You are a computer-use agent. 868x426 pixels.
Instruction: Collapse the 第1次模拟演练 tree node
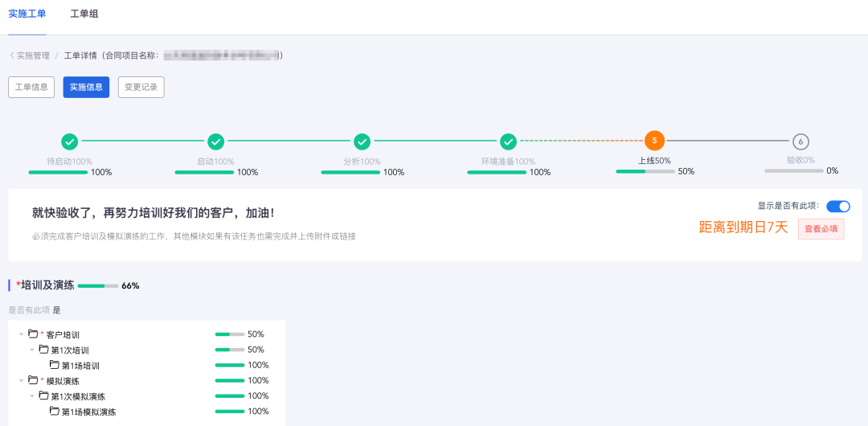[33, 395]
